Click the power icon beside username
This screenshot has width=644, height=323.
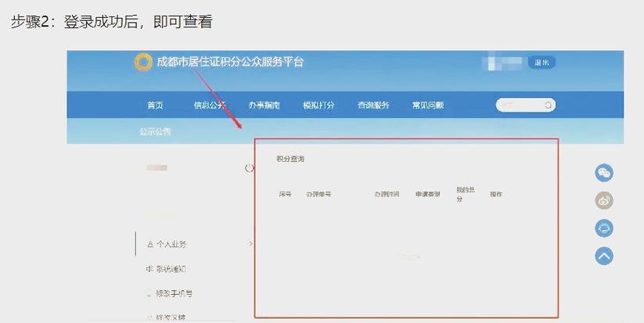pyautogui.click(x=250, y=168)
